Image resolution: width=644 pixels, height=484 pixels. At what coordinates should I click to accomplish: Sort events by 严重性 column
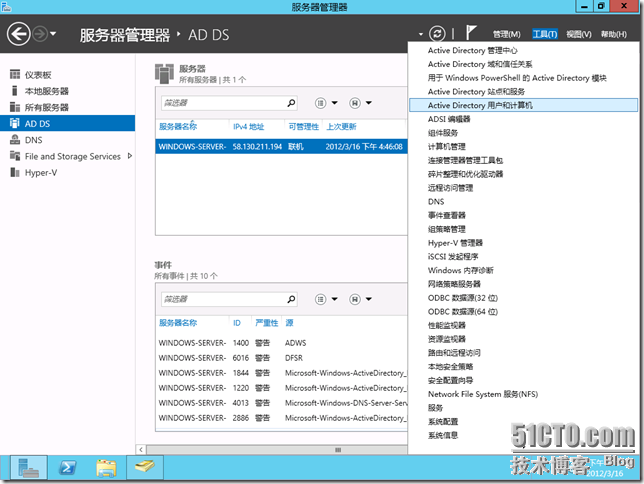pyautogui.click(x=267, y=323)
